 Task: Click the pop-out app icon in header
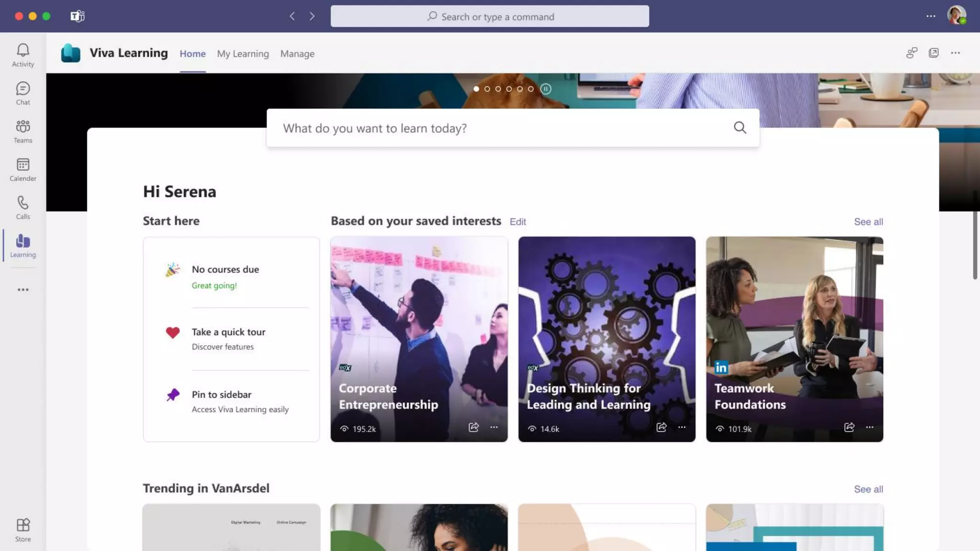933,53
